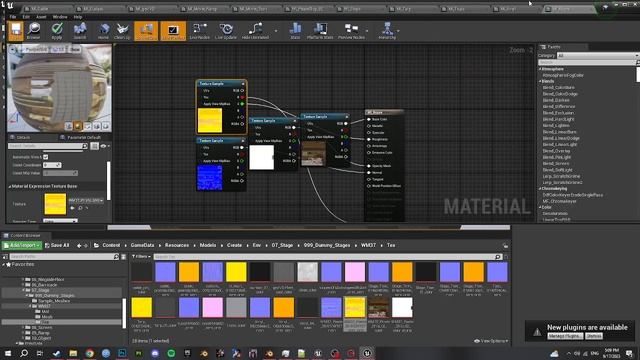The width and height of the screenshot is (640, 360).
Task: Open the Details eye visibility options
Action: pyautogui.click(x=104, y=146)
